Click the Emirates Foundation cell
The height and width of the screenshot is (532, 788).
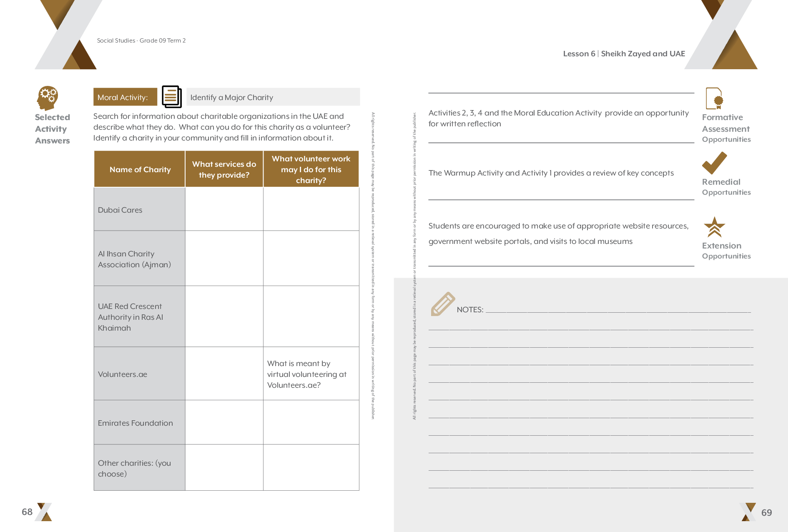coord(139,423)
